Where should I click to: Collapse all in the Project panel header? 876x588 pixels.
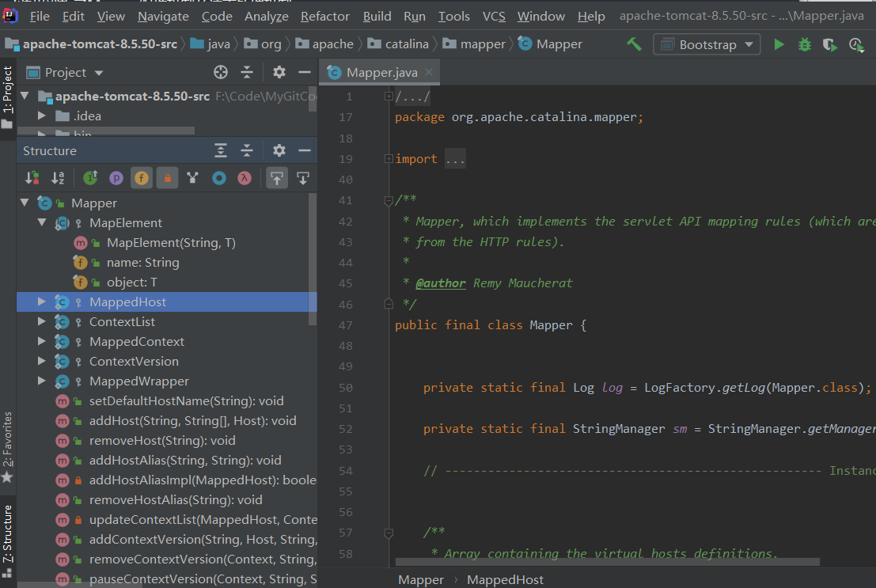click(x=247, y=72)
